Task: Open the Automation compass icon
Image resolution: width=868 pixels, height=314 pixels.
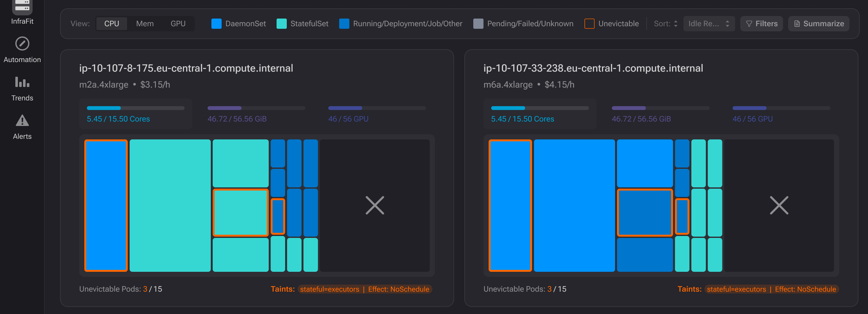Action: click(22, 43)
